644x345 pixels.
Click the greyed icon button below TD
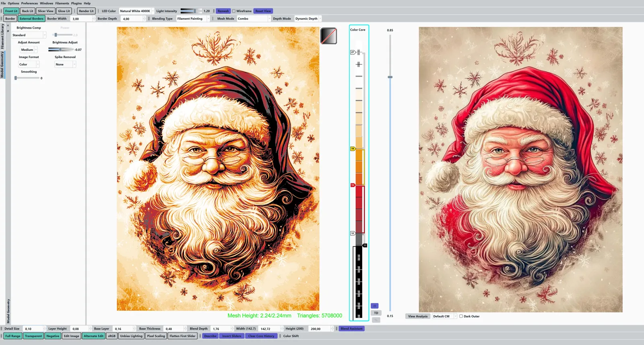tap(376, 320)
